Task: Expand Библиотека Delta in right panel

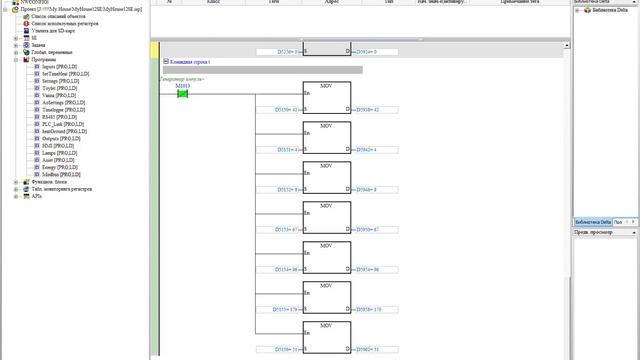Action: [578, 10]
